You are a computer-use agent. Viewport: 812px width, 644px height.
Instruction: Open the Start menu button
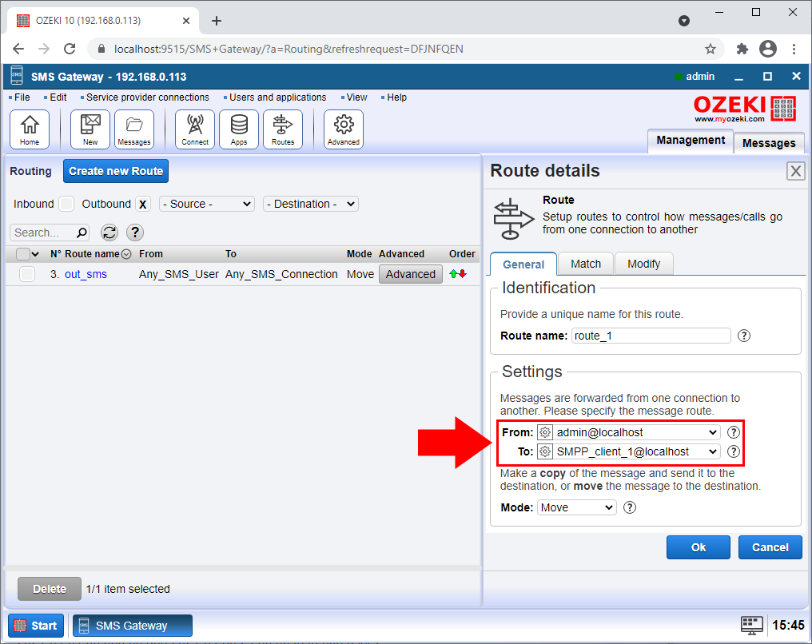click(x=36, y=626)
